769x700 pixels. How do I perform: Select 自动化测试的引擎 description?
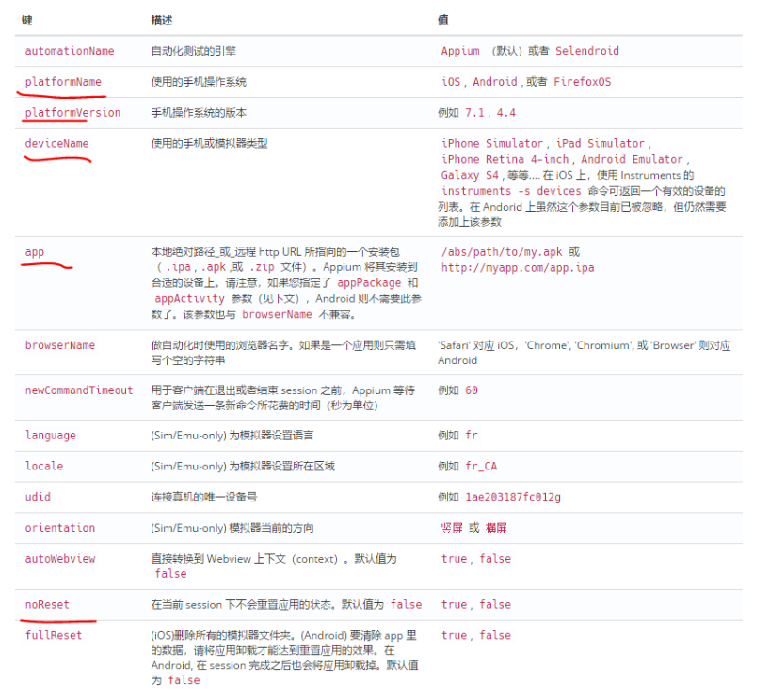[x=193, y=51]
